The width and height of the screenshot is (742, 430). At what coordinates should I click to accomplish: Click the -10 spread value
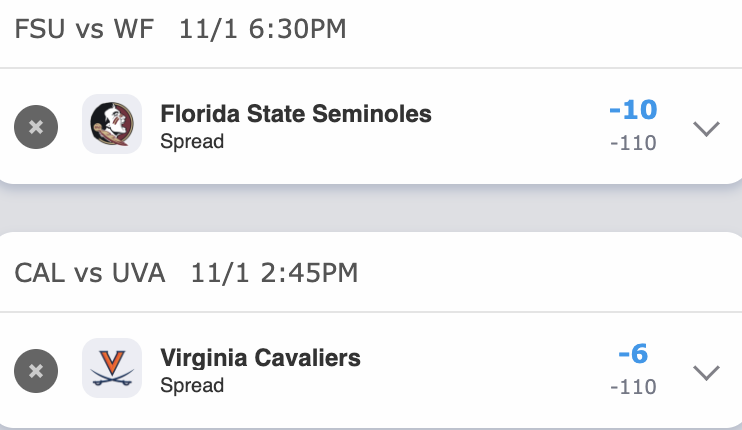click(633, 109)
